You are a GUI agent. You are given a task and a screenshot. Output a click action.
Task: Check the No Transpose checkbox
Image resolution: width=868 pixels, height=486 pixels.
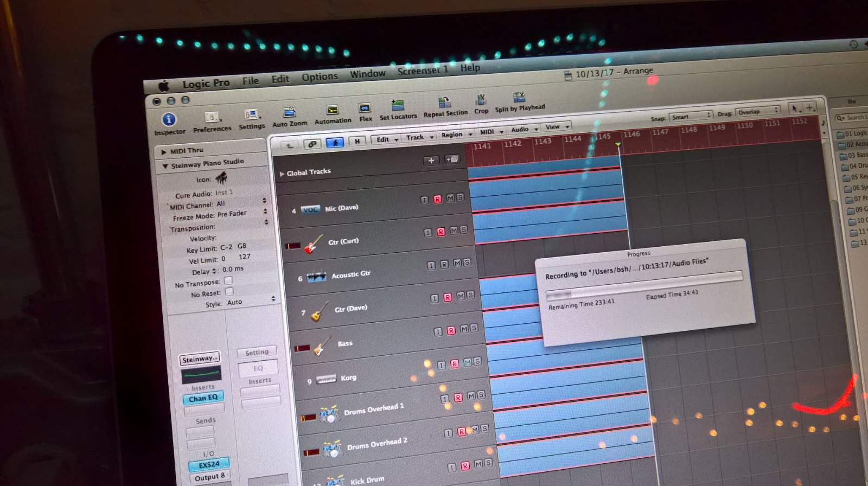tap(228, 280)
